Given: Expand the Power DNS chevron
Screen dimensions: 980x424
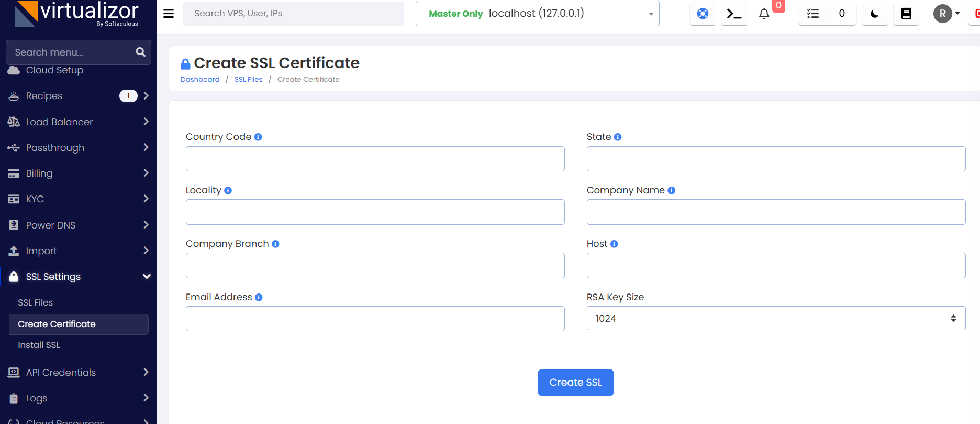Looking at the screenshot, I should click(x=146, y=225).
